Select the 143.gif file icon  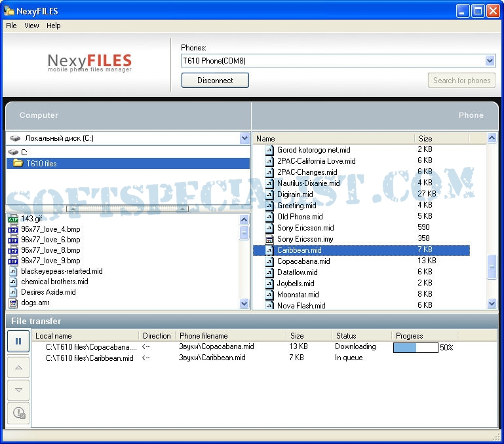click(x=13, y=219)
